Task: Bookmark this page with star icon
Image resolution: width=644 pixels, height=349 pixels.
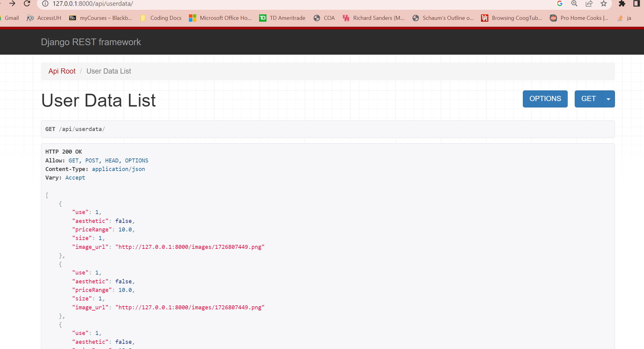Action: (603, 4)
